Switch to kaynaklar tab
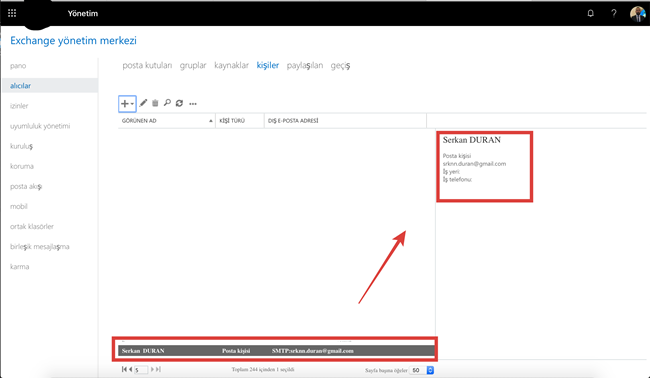650x378 pixels. point(231,65)
